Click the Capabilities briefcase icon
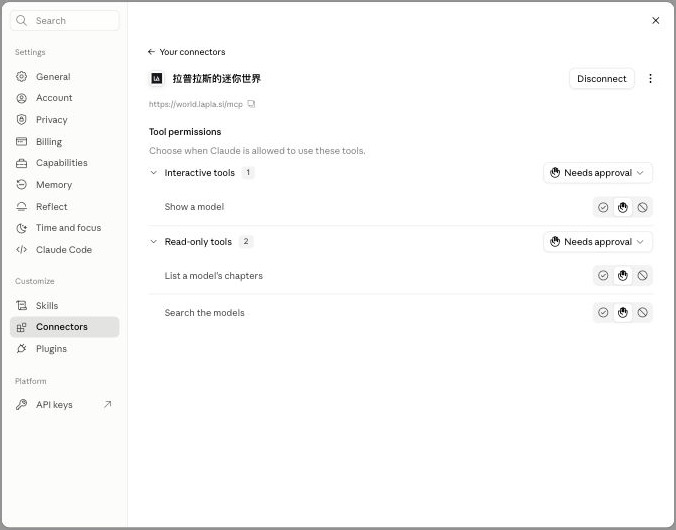This screenshot has height=530, width=676. pyautogui.click(x=21, y=163)
